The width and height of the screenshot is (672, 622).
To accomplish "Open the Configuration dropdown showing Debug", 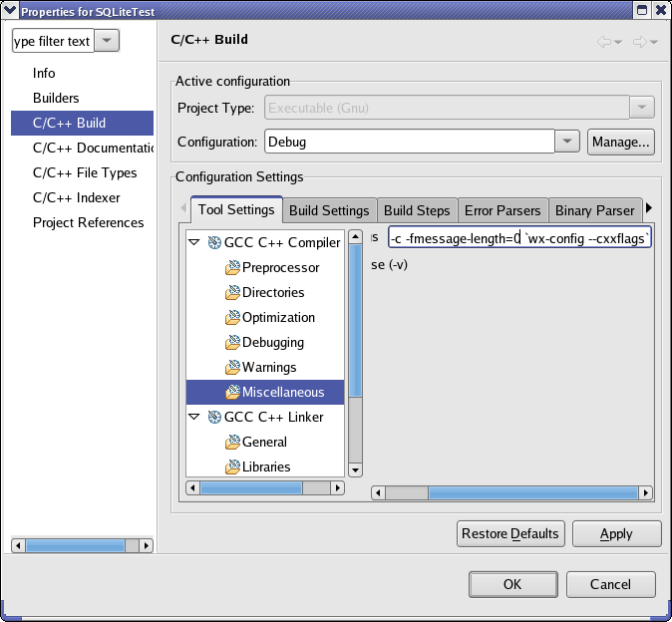I will [567, 142].
